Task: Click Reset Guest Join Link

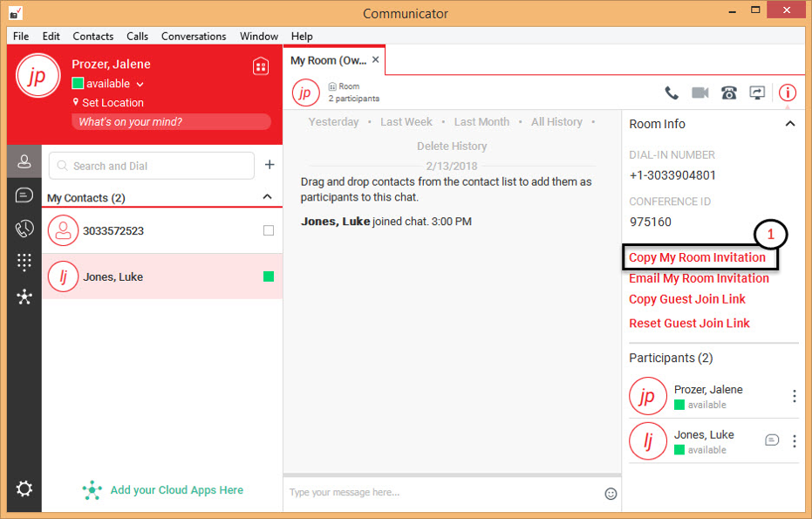Action: click(x=689, y=324)
